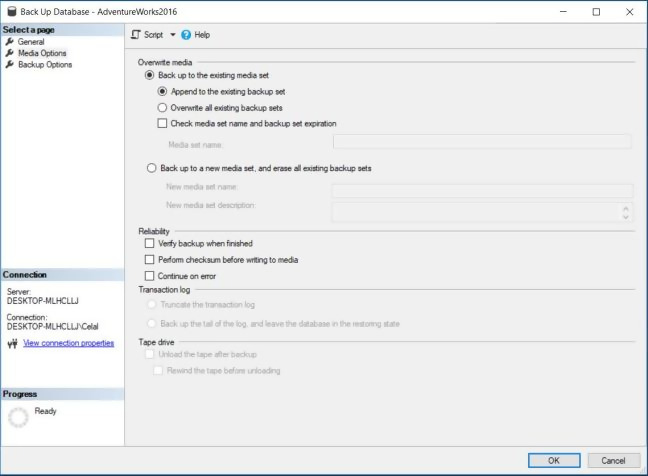Toggle Continue on error checkbox
This screenshot has width=648, height=476.
[x=149, y=276]
